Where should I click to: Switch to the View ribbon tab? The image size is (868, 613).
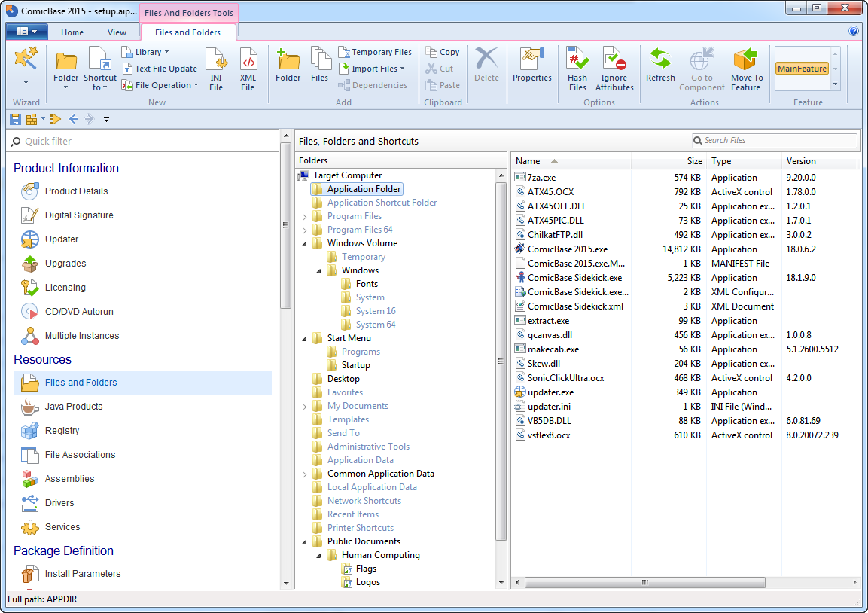point(117,32)
